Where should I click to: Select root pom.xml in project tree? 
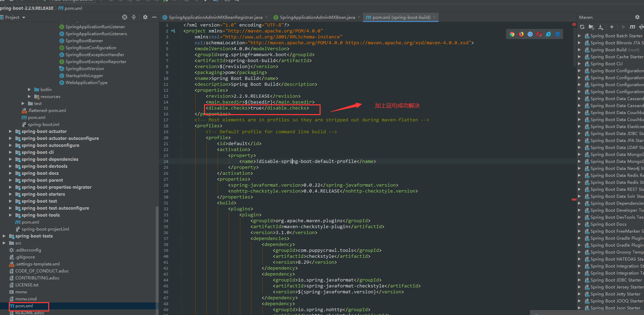pyautogui.click(x=24, y=306)
